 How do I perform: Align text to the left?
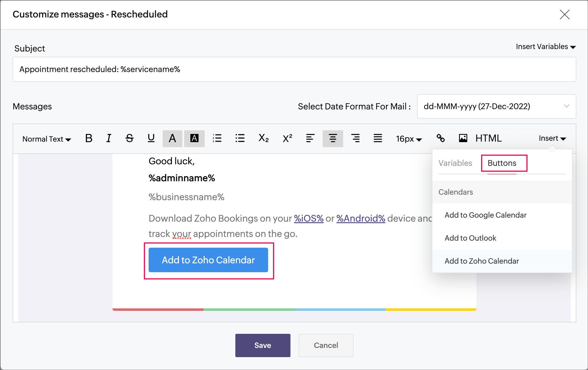pos(310,139)
